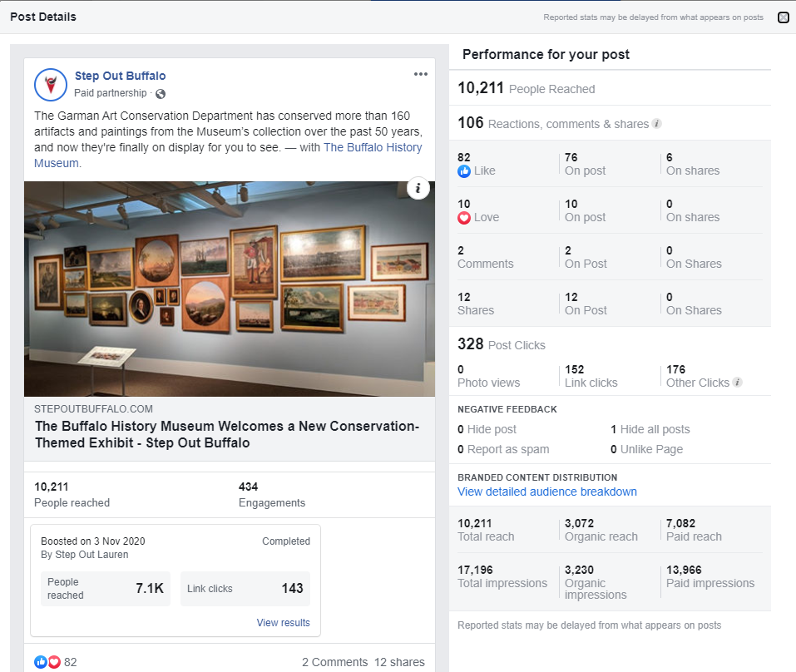Image resolution: width=796 pixels, height=672 pixels.
Task: Click View detailed audience breakdown link
Action: click(x=546, y=492)
